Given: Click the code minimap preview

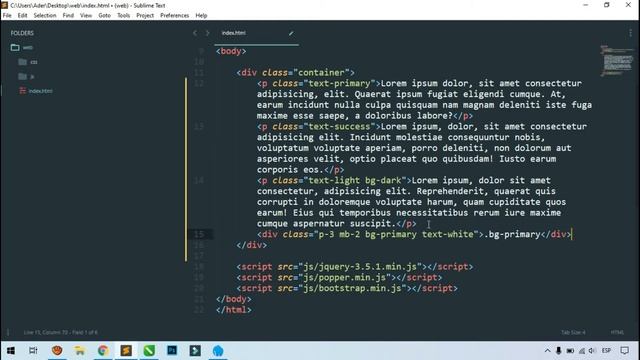Looking at the screenshot, I should (617, 61).
